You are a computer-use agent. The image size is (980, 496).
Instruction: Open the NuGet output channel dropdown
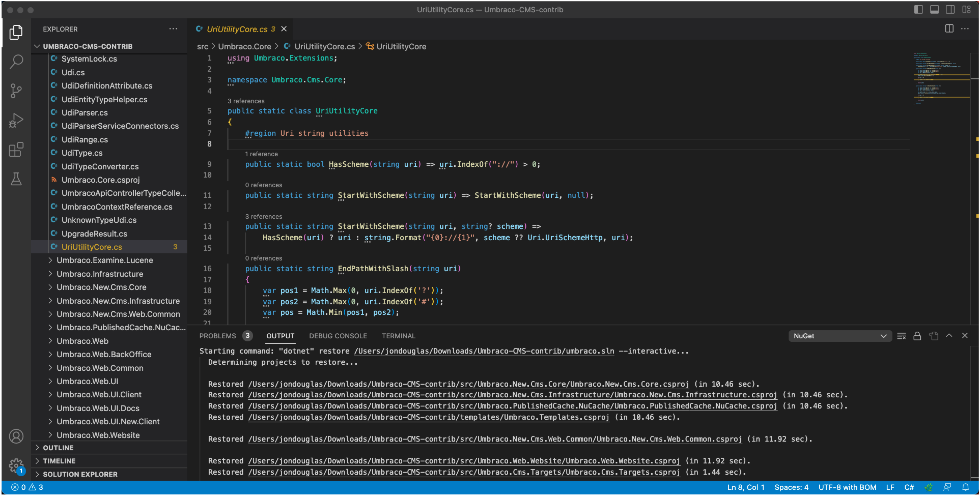840,336
